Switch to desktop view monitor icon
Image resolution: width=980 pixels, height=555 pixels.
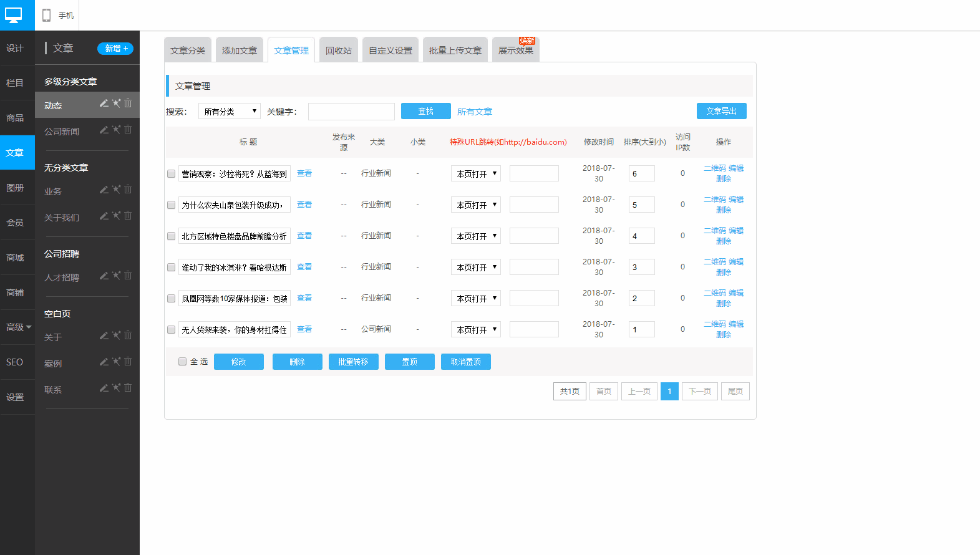tap(14, 14)
